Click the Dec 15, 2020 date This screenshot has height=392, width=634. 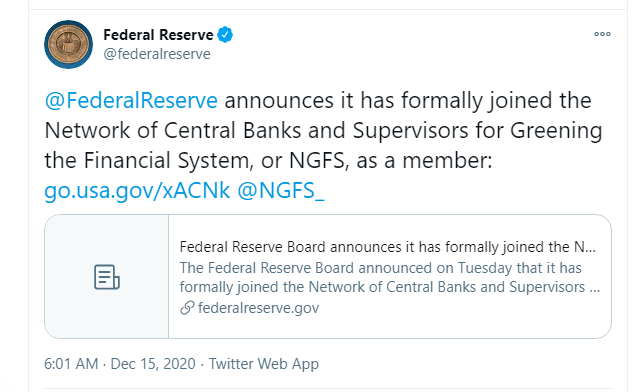tap(153, 364)
